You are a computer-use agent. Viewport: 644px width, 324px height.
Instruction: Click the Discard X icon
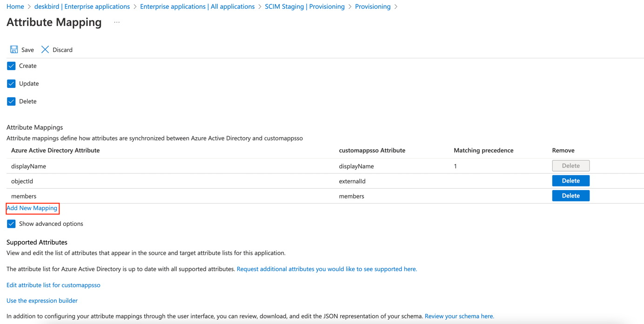pyautogui.click(x=45, y=50)
